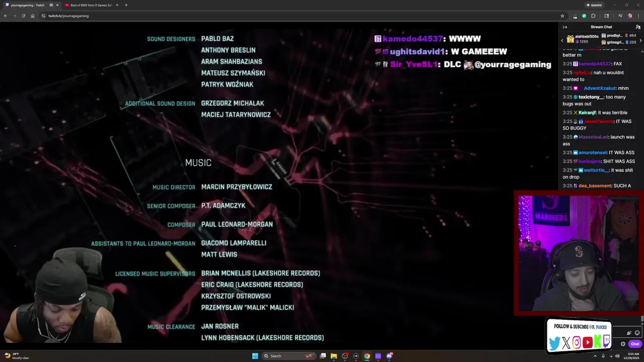Open File Explorer from the taskbar
Image resolution: width=644 pixels, height=362 pixels.
pos(334,356)
